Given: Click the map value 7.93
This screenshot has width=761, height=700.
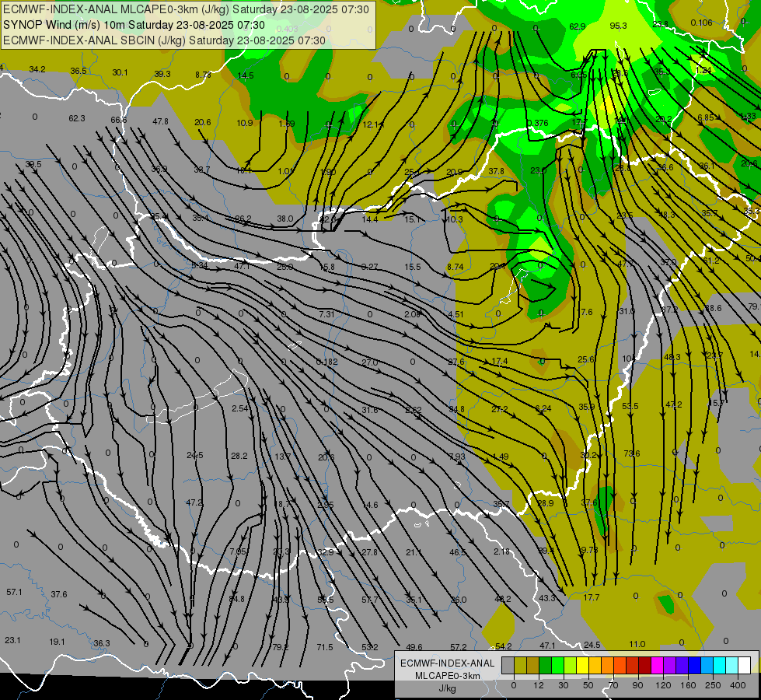Looking at the screenshot, I should 457,456.
